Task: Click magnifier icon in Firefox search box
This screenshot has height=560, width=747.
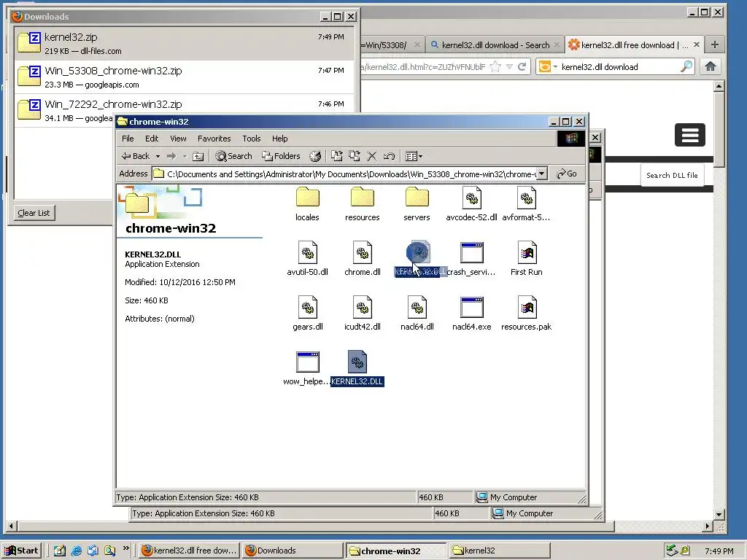Action: [x=686, y=66]
